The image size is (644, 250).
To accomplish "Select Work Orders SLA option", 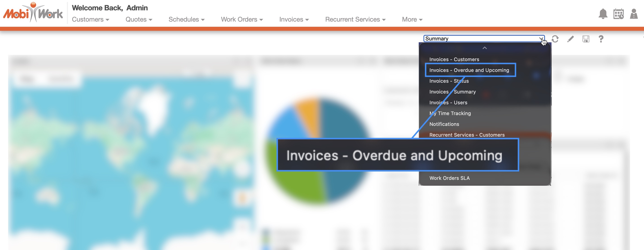I will tap(449, 178).
